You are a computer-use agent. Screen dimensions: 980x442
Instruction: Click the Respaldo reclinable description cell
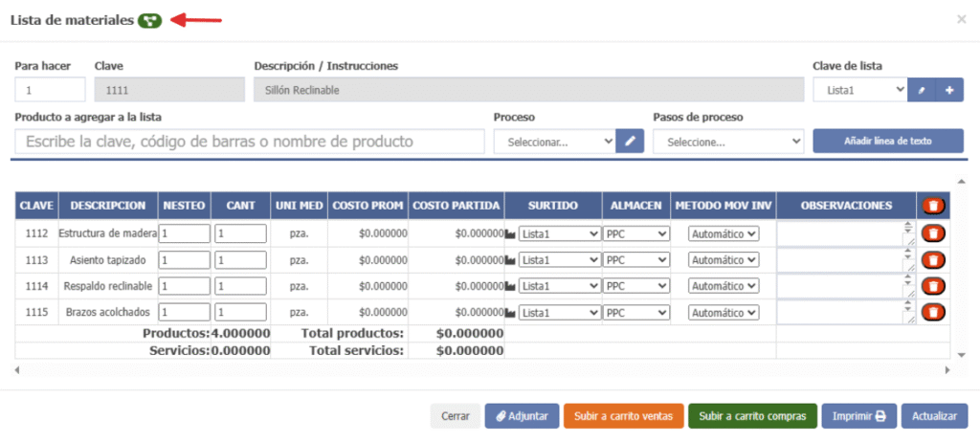click(107, 286)
